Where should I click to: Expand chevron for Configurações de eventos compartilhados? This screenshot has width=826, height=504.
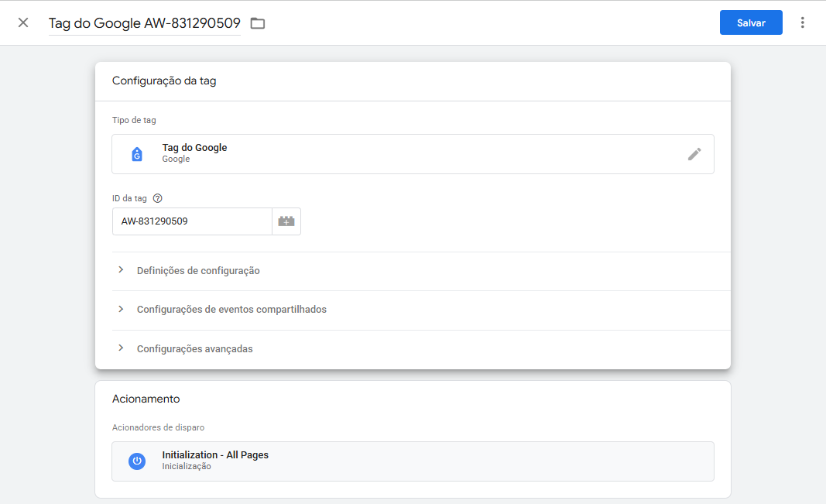[x=121, y=309]
